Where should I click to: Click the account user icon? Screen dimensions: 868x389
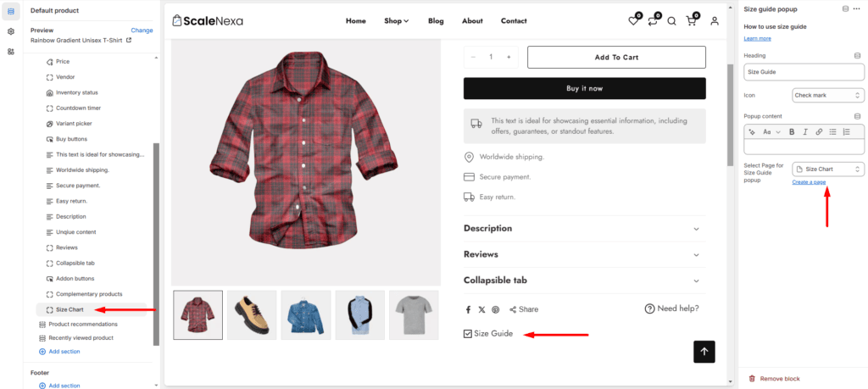tap(715, 21)
